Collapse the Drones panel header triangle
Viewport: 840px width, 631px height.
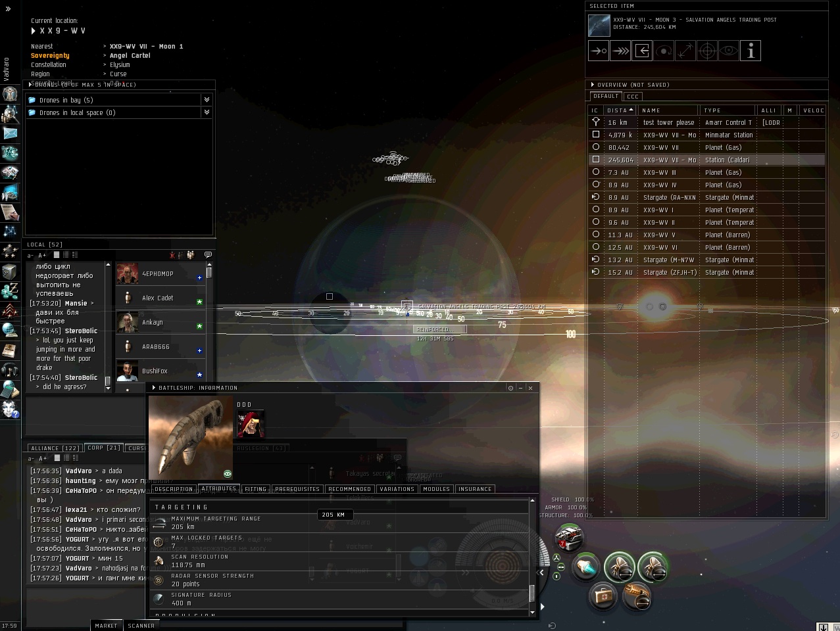point(30,85)
